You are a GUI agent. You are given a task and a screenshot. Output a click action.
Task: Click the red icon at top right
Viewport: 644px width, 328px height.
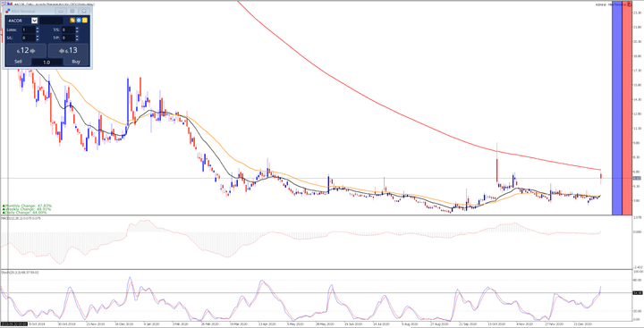pos(630,4)
